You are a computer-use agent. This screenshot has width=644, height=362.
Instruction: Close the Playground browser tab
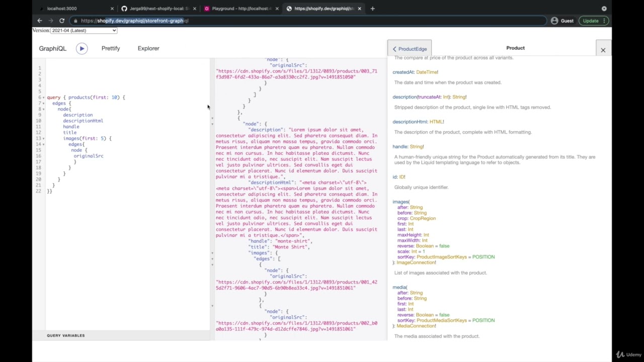pos(277,9)
